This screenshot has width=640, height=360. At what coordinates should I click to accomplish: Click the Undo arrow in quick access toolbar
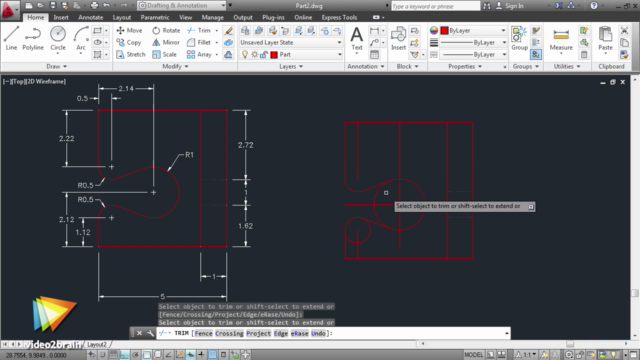[x=107, y=6]
